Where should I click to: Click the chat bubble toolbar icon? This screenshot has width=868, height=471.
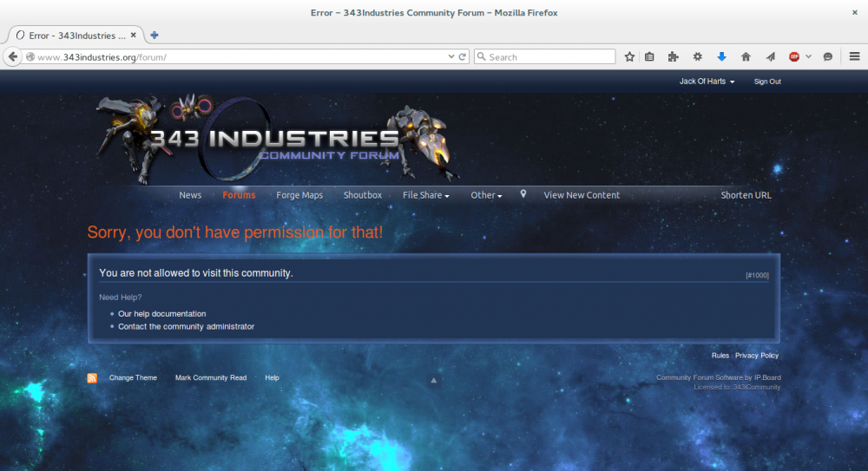click(x=828, y=56)
